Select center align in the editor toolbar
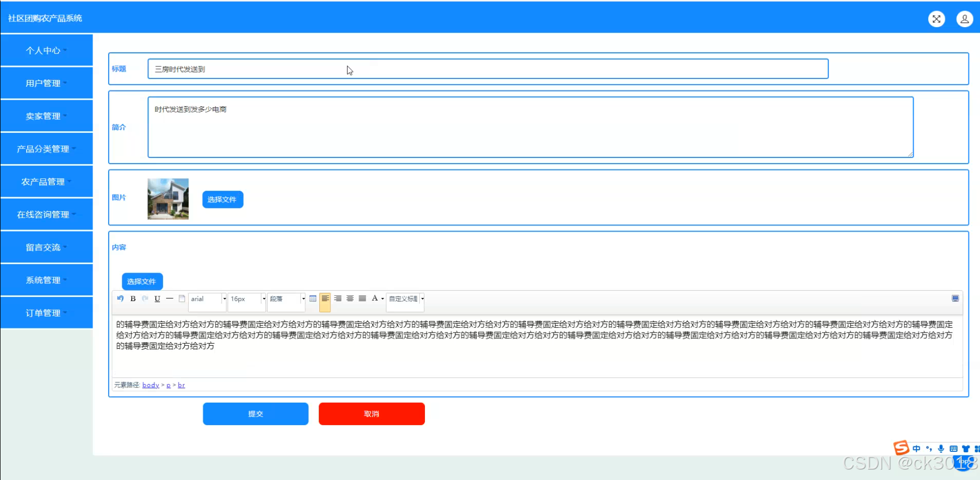Image resolution: width=980 pixels, height=480 pixels. 350,299
